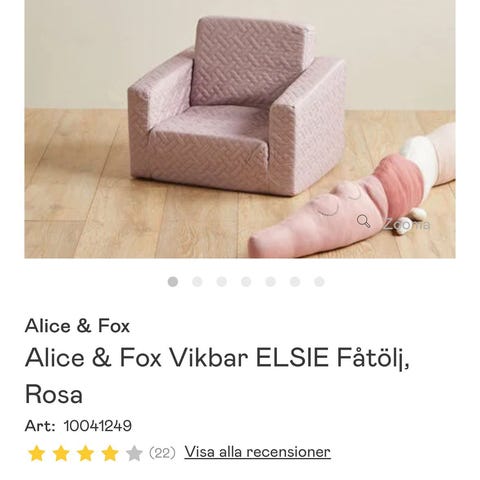This screenshot has height=480, width=480.
Task: Click the fourth yellow rating star
Action: click(110, 453)
